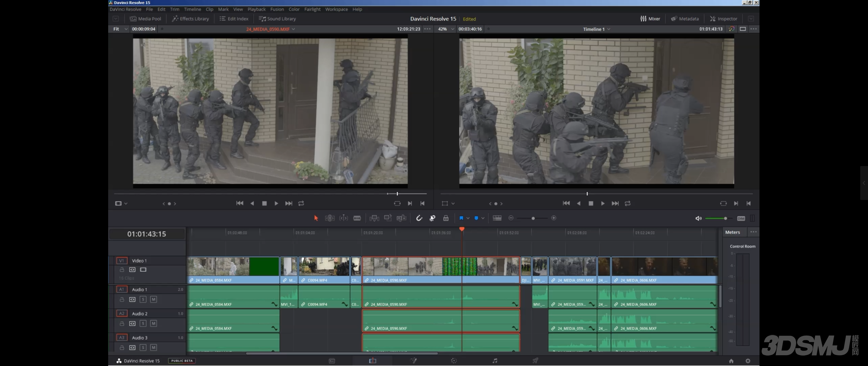
Task: Zoom out timeline with minus button
Action: pos(511,218)
